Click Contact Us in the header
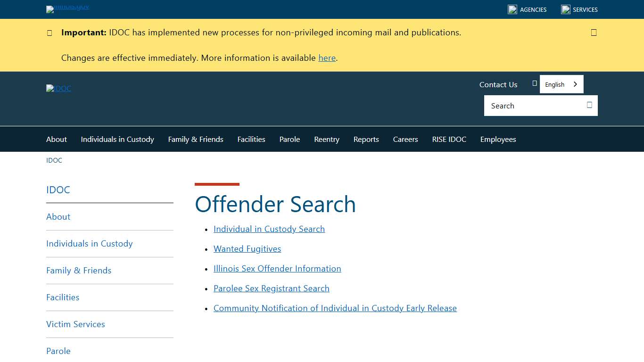Image resolution: width=644 pixels, height=362 pixels. coord(498,84)
